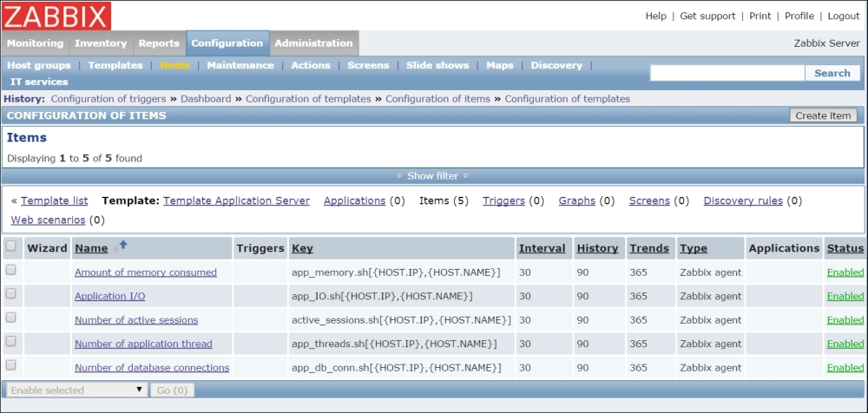
Task: Tick checkbox for Number of database connections
Action: pyautogui.click(x=11, y=366)
